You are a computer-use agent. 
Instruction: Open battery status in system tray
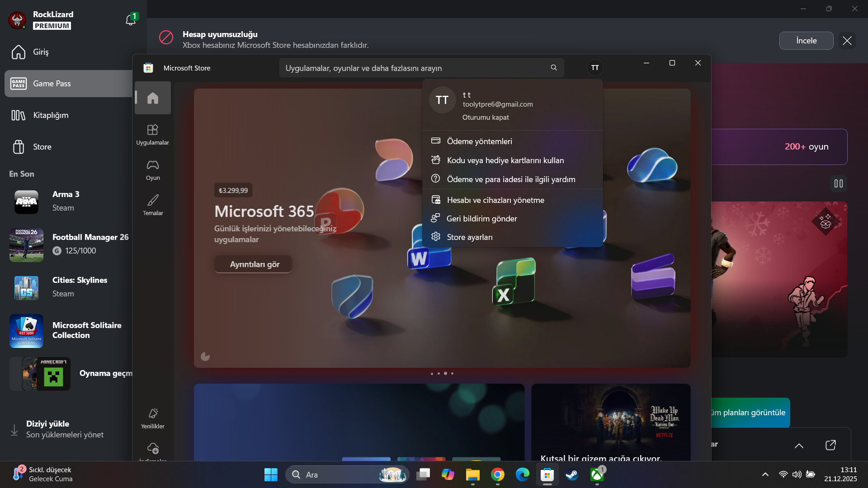tap(811, 474)
